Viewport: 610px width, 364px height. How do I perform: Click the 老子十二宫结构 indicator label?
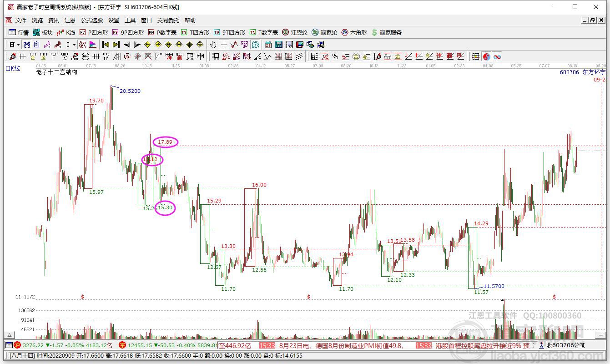(x=57, y=72)
